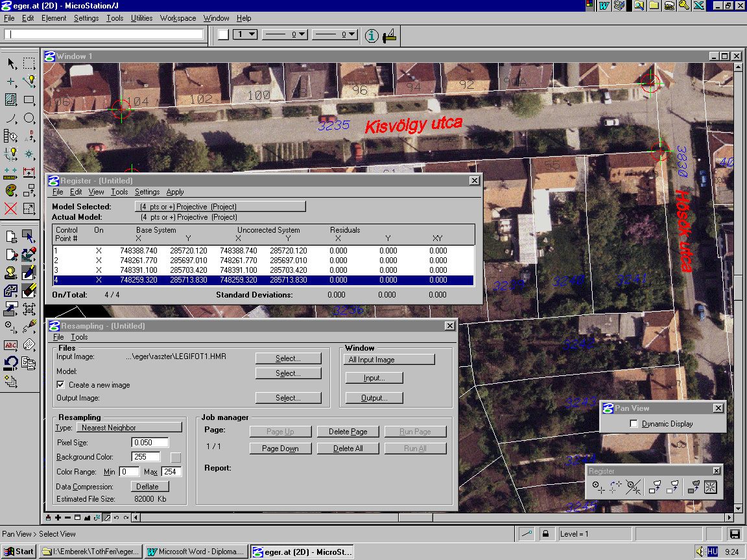
Task: Open the Analyze Element info tool
Action: tap(371, 35)
